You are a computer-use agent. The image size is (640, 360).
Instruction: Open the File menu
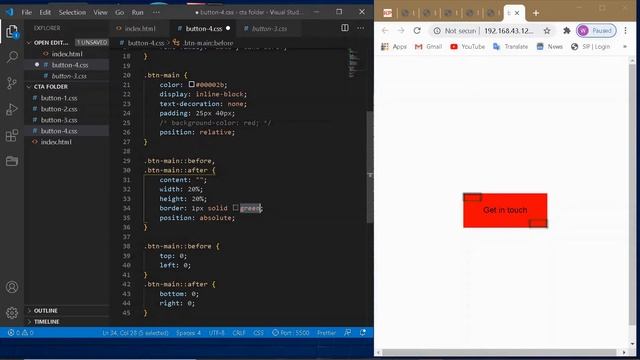pos(27,12)
